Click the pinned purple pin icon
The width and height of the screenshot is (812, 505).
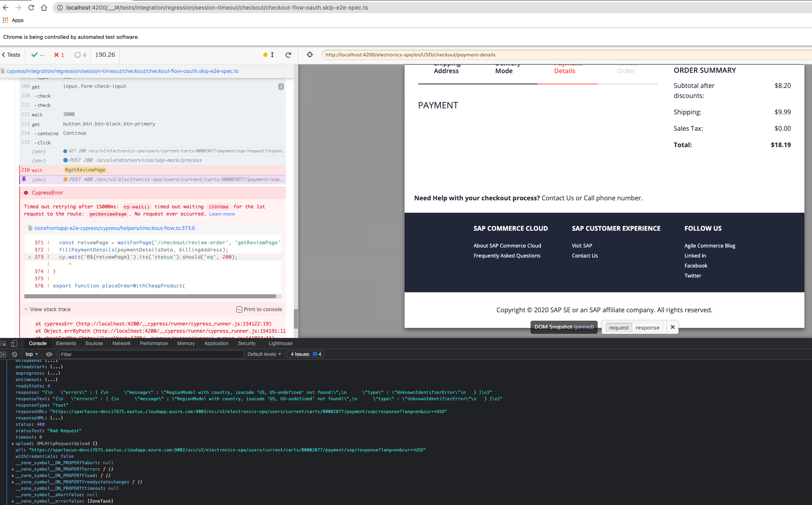(24, 180)
